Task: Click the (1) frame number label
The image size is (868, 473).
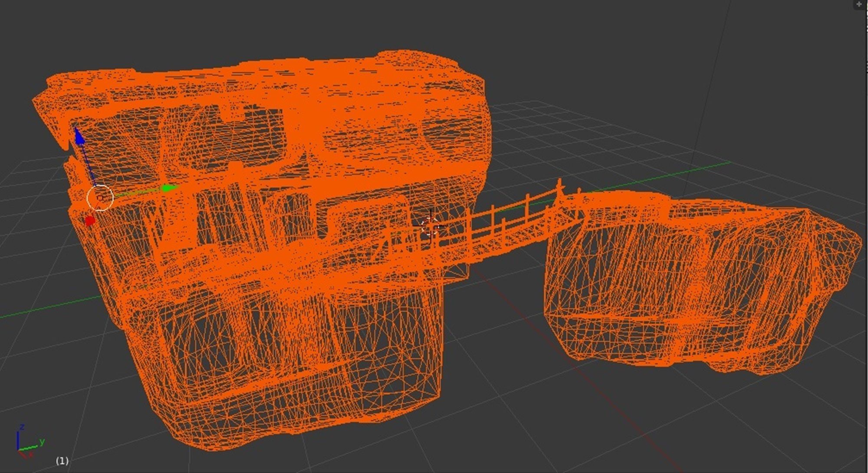Action: pos(62,461)
